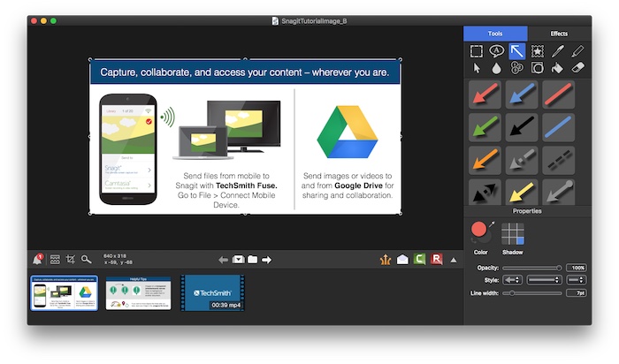Choose the blue arrow quick style

coord(522,95)
